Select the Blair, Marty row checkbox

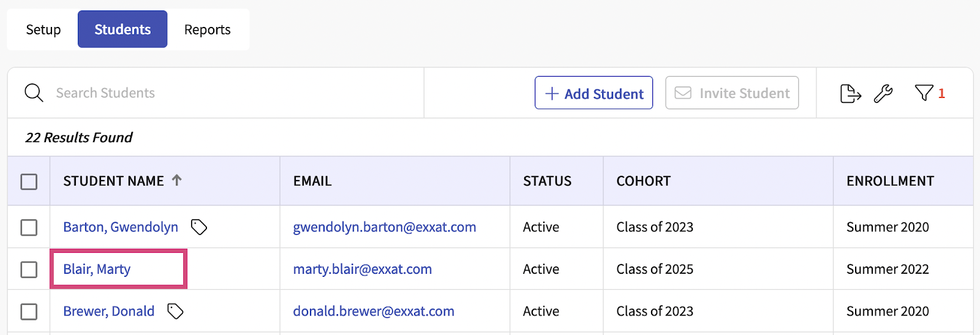29,269
